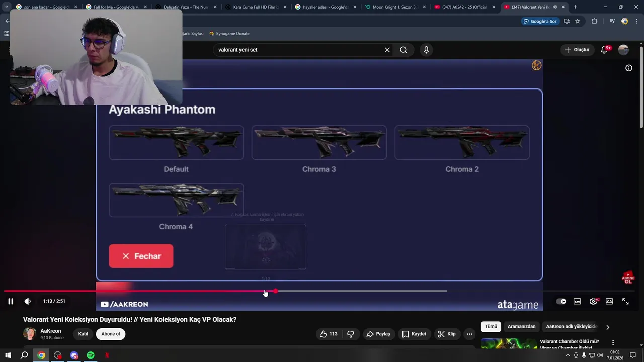The image size is (644, 362).
Task: Open the tab search dropdown chevron
Action: point(6,7)
